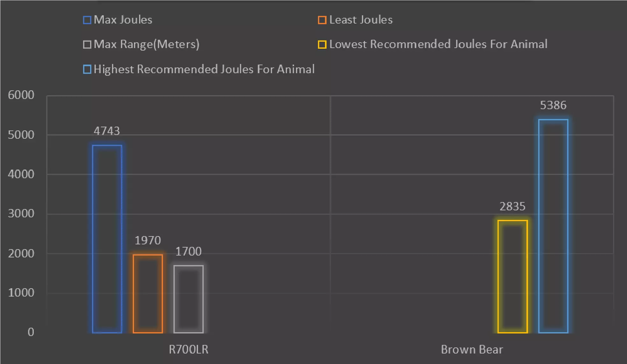The width and height of the screenshot is (627, 364).
Task: Select the Least Joules legend label
Action: pos(361,20)
